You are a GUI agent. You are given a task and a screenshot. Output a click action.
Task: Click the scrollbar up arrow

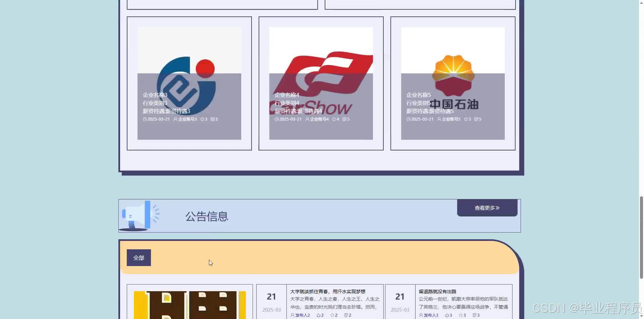pos(641,3)
